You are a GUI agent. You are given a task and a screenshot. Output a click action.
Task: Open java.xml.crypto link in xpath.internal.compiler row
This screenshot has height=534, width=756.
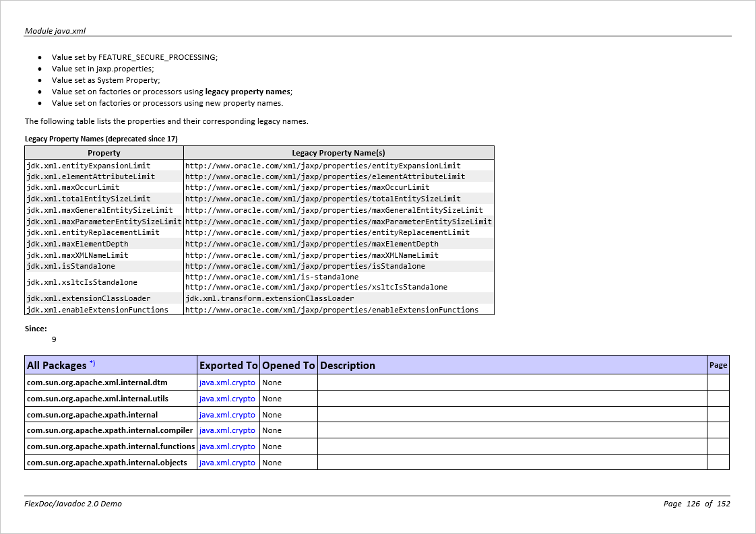(227, 430)
